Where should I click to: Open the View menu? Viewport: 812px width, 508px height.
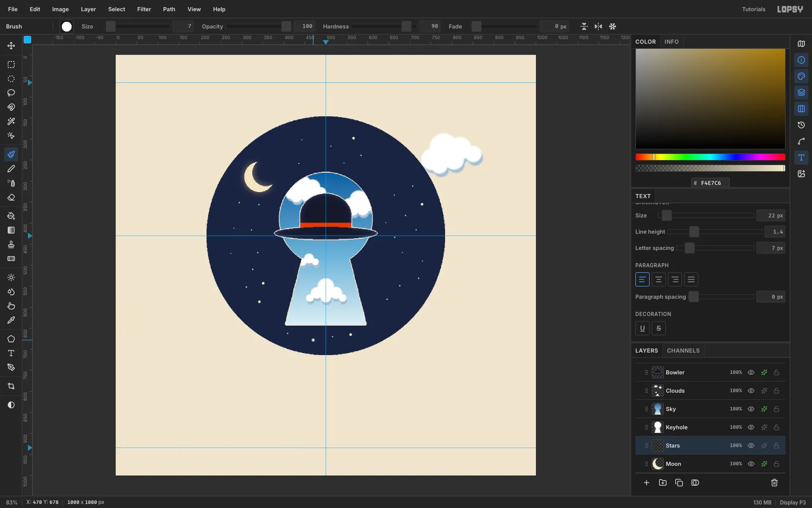coord(194,9)
